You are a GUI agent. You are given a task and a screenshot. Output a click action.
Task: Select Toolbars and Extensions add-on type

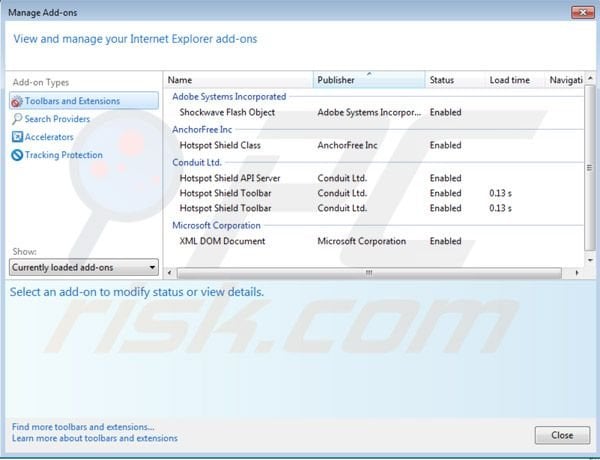[84, 101]
